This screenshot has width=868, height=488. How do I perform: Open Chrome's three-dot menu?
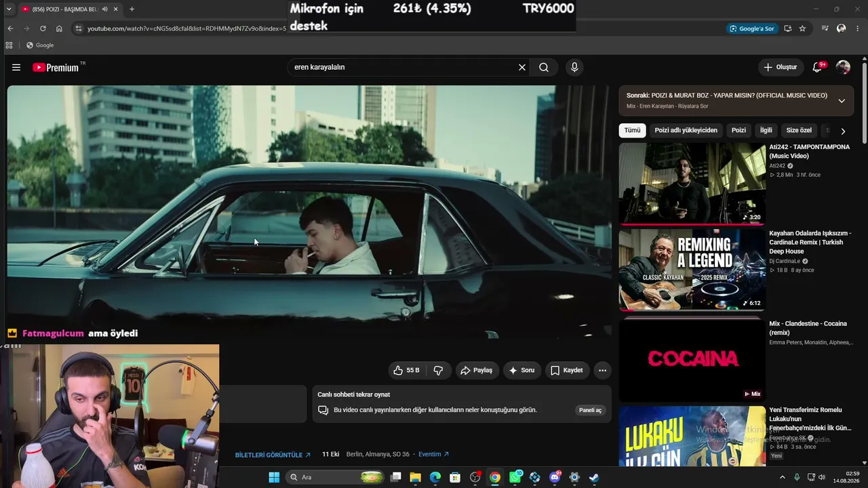click(x=858, y=28)
